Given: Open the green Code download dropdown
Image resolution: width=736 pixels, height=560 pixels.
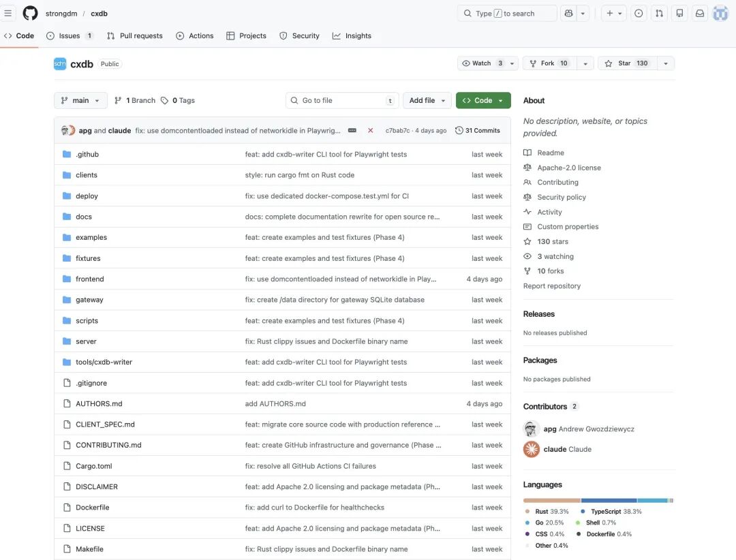Looking at the screenshot, I should click(x=482, y=100).
